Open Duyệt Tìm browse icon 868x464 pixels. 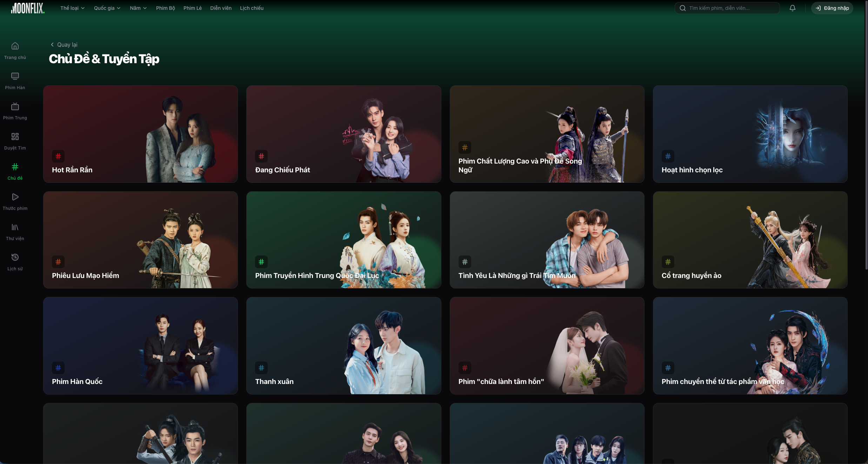tap(15, 137)
